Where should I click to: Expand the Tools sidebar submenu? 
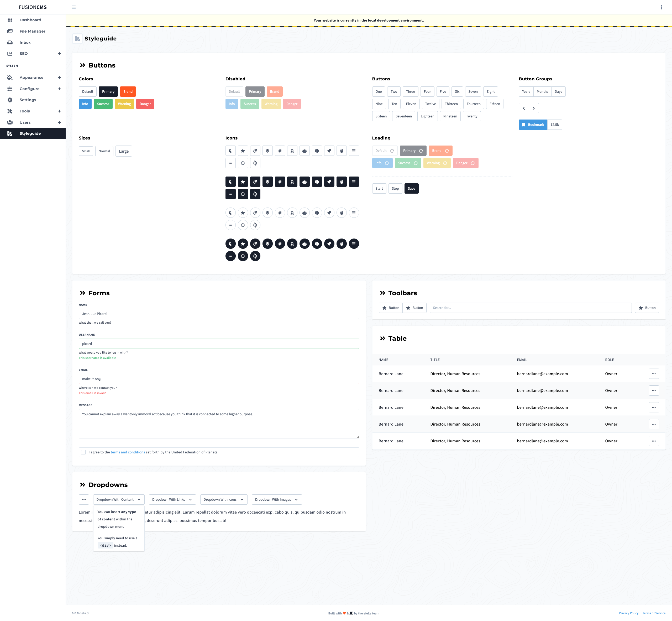(x=59, y=111)
